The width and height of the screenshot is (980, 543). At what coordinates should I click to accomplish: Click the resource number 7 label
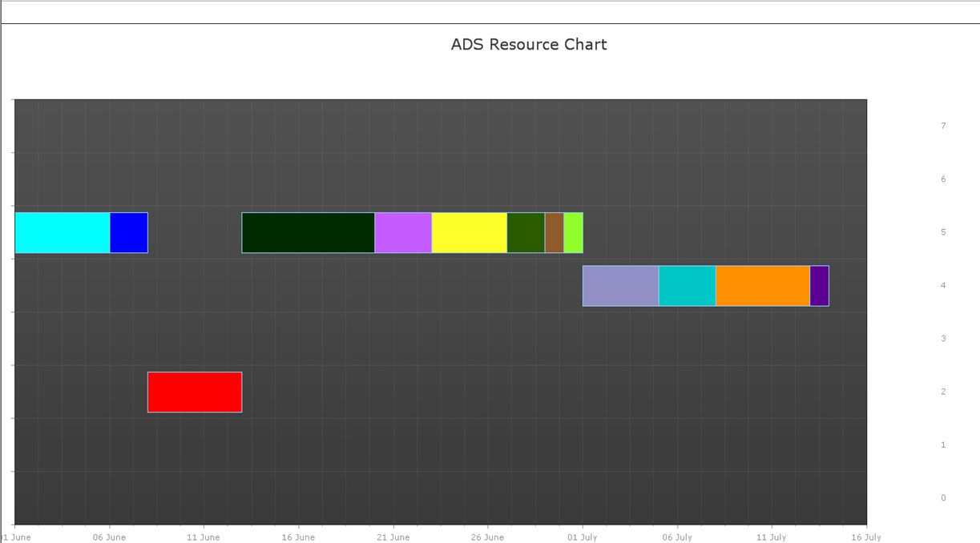pos(943,126)
